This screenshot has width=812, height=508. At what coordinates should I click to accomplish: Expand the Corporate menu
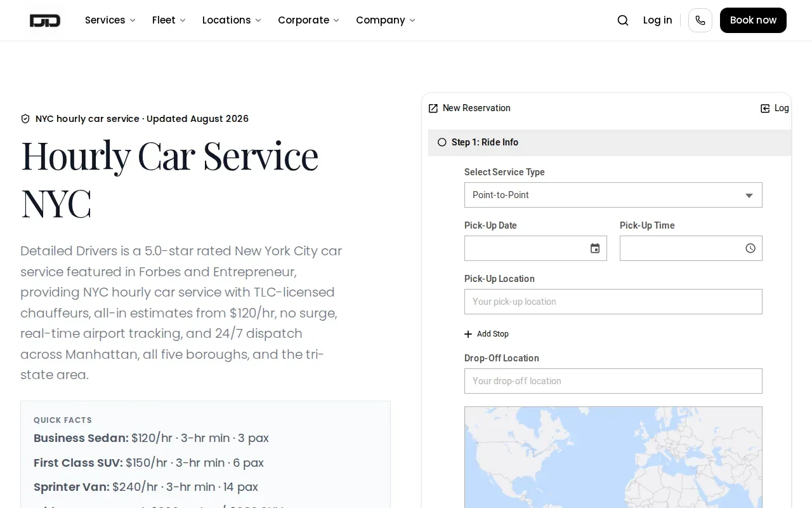tap(308, 20)
